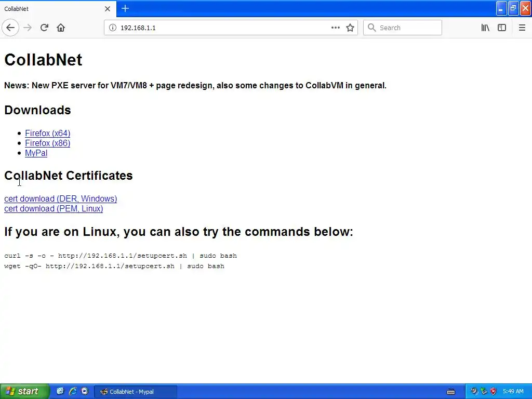The image size is (532, 399).
Task: Click the Downloads heading
Action: click(37, 110)
